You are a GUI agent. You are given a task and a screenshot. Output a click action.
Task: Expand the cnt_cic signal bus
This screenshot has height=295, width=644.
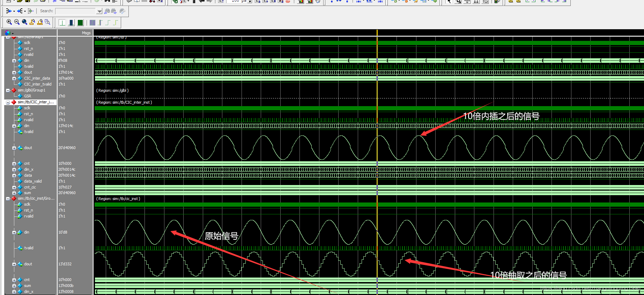tap(14, 187)
